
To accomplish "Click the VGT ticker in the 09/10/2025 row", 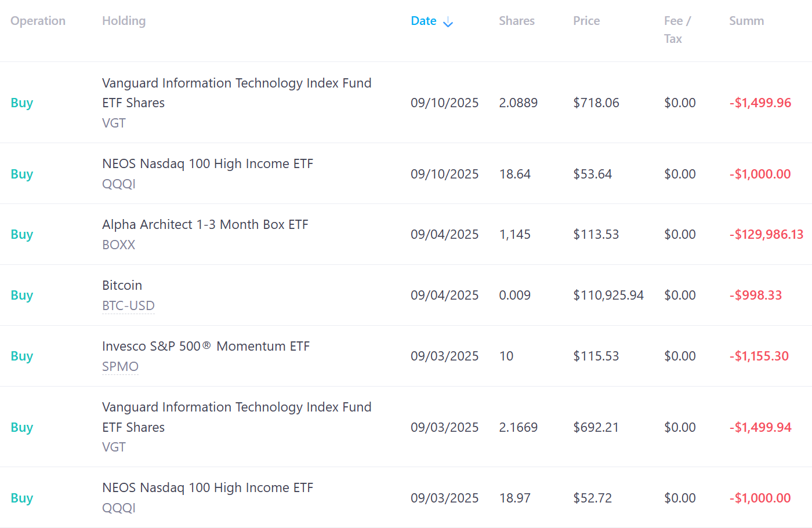I will 114,123.
